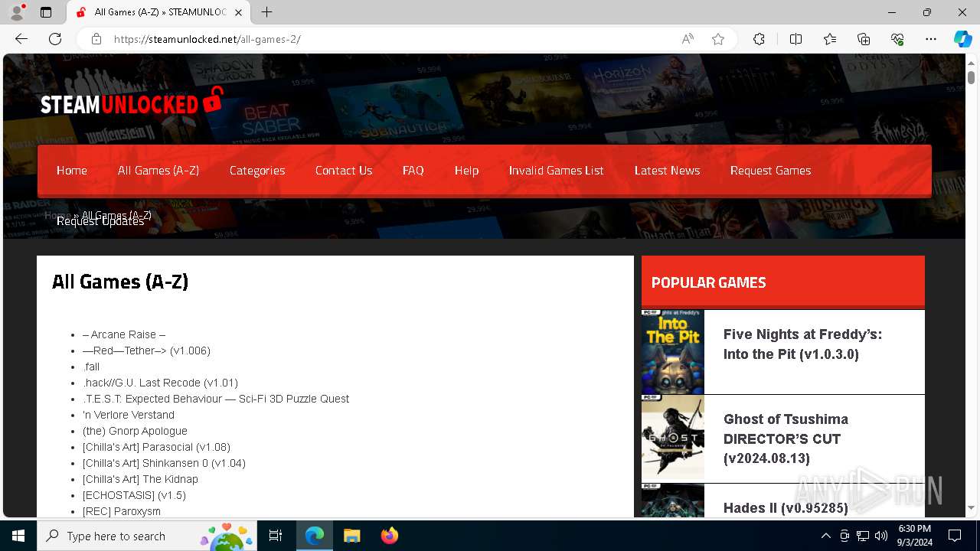Viewport: 980px width, 551px height.
Task: Open Categories menu item
Action: point(257,171)
